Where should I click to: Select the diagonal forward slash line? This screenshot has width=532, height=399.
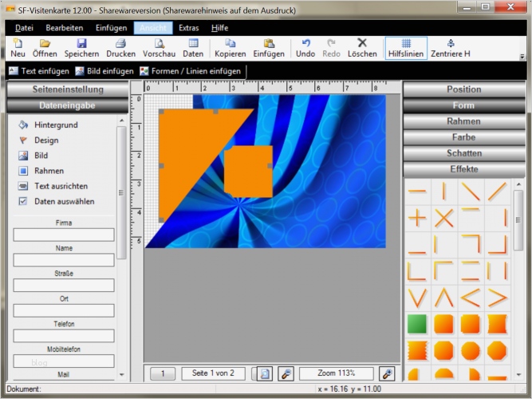pos(498,192)
